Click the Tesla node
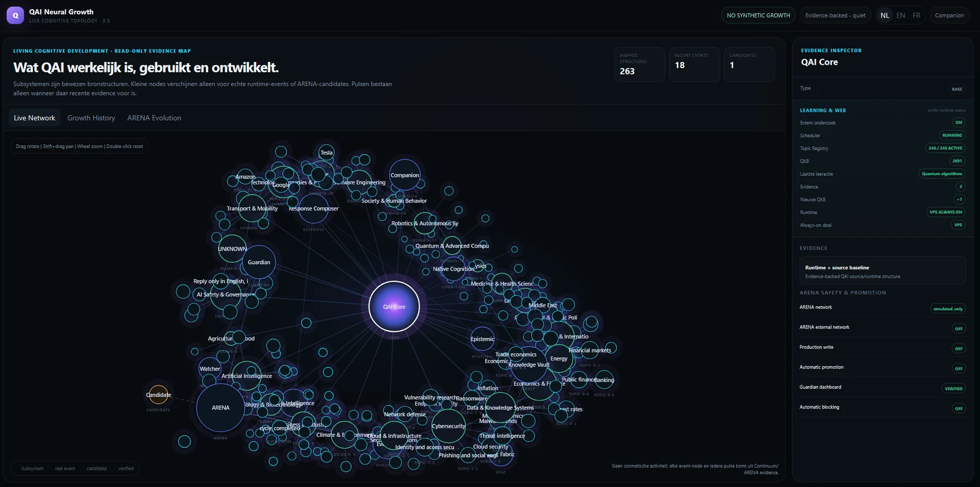 pos(327,152)
